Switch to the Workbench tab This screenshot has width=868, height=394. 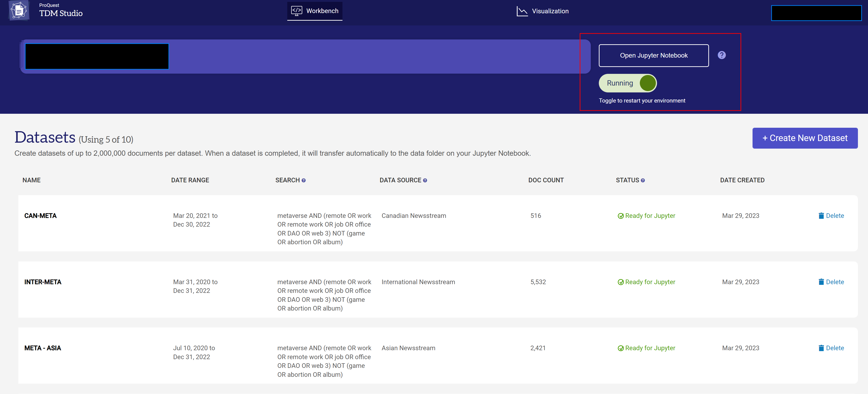coord(315,11)
